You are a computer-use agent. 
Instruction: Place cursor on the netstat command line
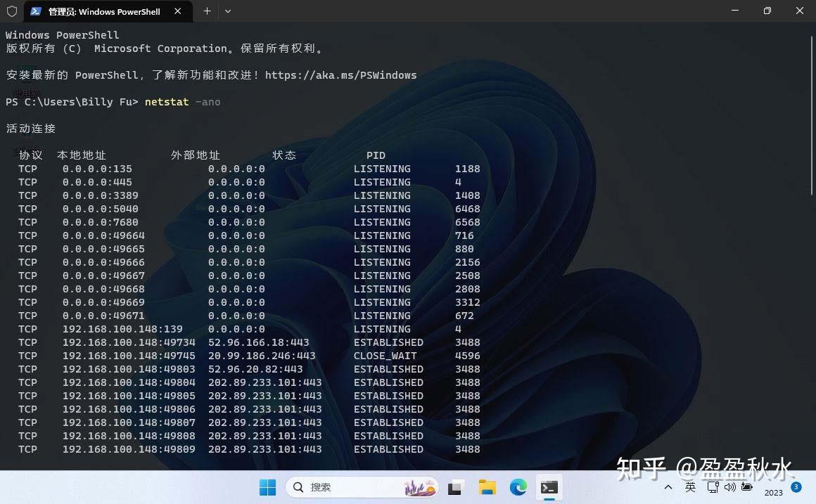[x=183, y=101]
